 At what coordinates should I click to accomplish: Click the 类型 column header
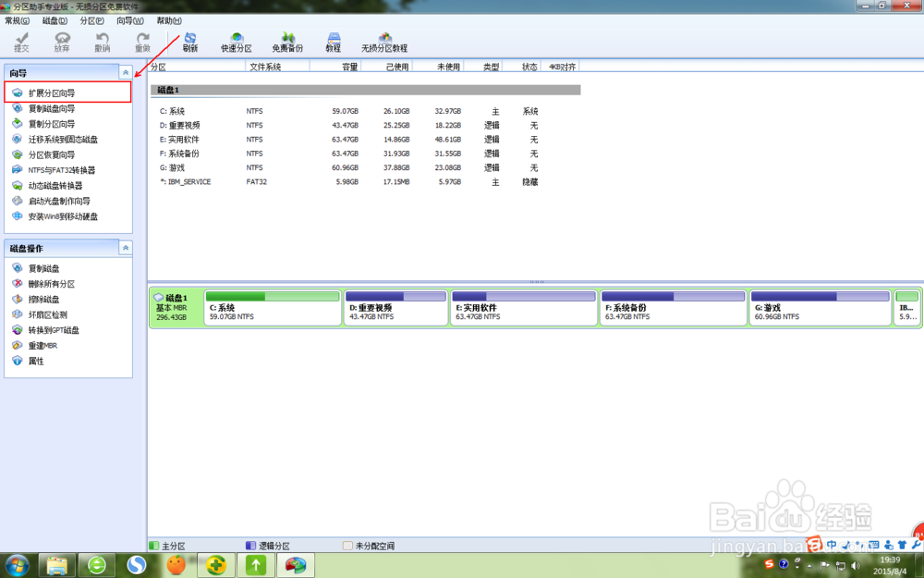click(483, 67)
